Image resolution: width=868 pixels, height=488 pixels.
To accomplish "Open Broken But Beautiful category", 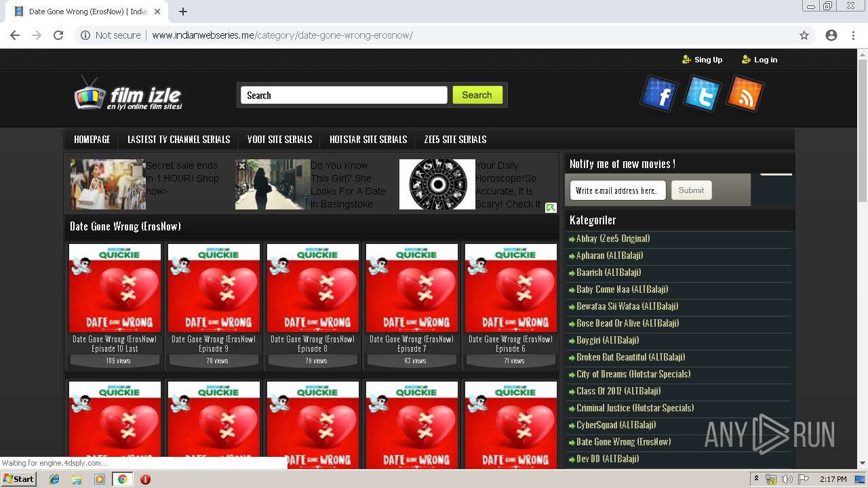I will tap(631, 357).
